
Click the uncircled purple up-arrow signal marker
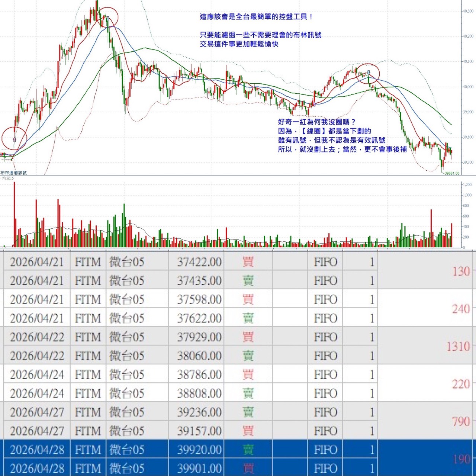coord(314,104)
